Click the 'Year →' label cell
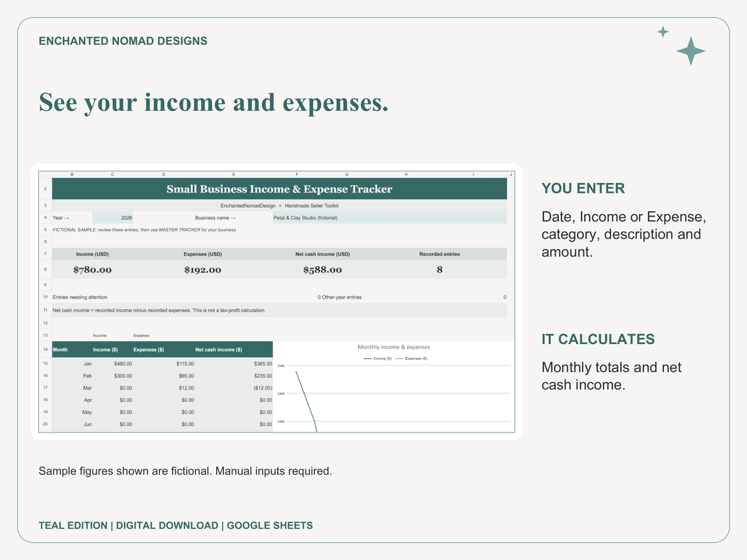Viewport: 747px width, 560px height. [72, 218]
